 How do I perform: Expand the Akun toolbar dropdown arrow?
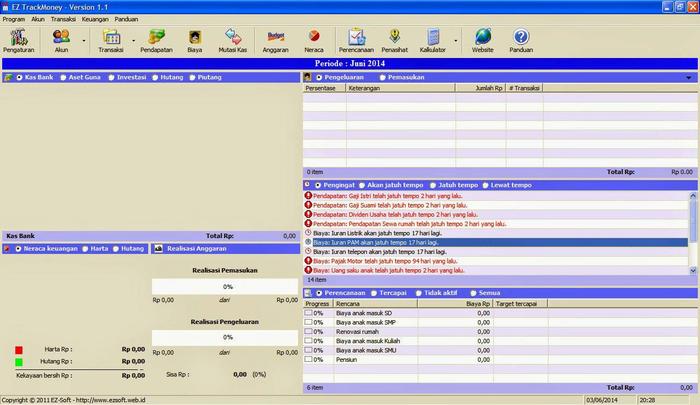coord(85,42)
